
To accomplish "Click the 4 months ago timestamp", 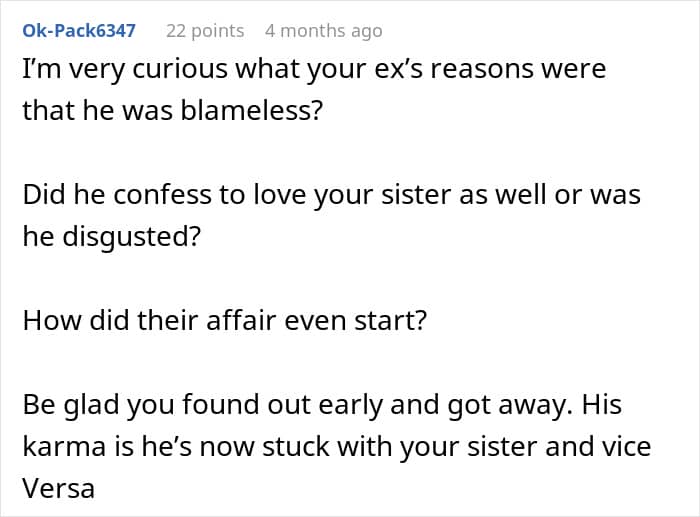I will point(323,31).
